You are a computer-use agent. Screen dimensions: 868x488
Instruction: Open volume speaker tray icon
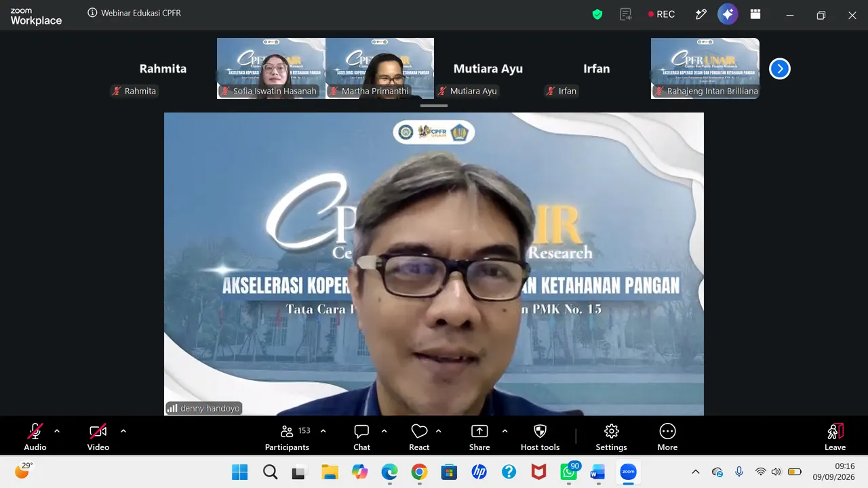coord(776,472)
